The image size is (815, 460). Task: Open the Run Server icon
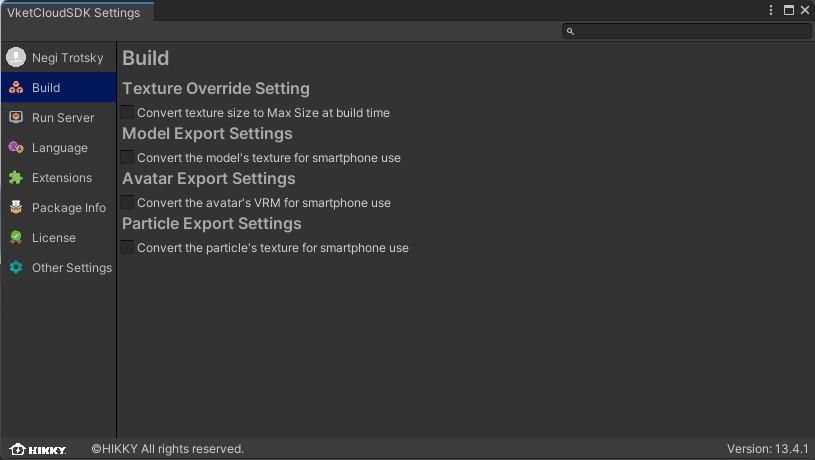[x=15, y=118]
